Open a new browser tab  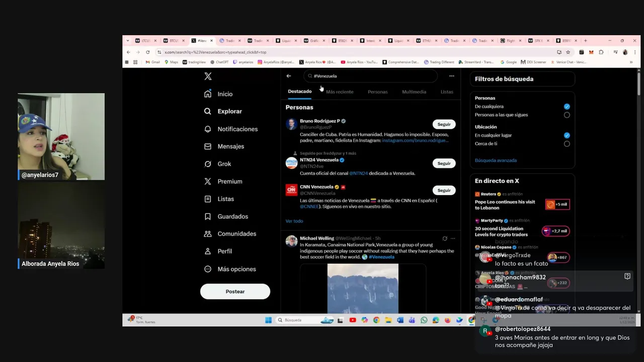click(585, 41)
